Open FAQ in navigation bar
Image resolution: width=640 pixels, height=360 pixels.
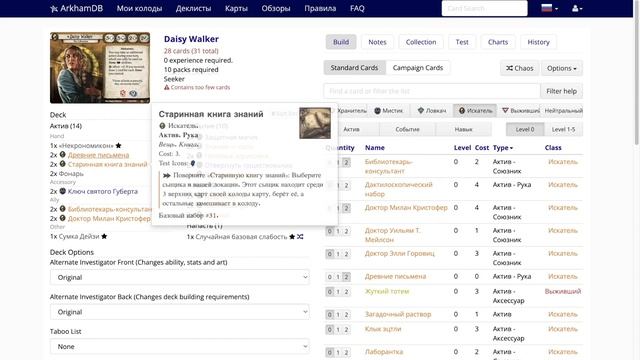357,9
